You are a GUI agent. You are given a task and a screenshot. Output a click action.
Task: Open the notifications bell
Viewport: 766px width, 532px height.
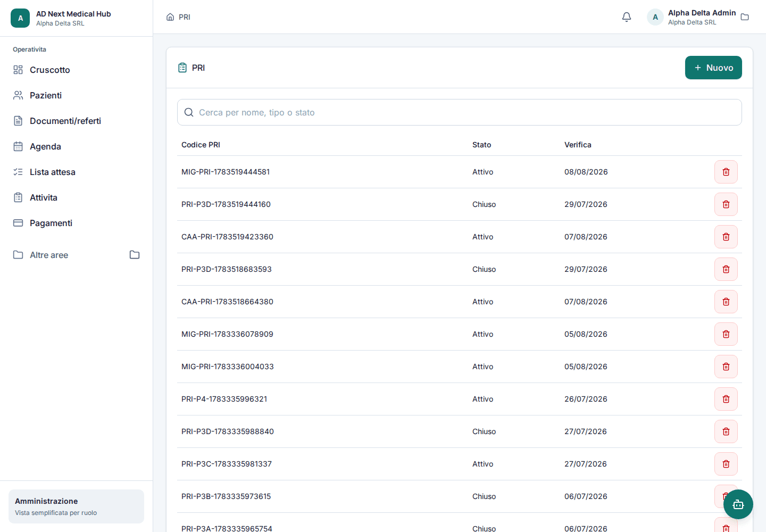click(627, 17)
